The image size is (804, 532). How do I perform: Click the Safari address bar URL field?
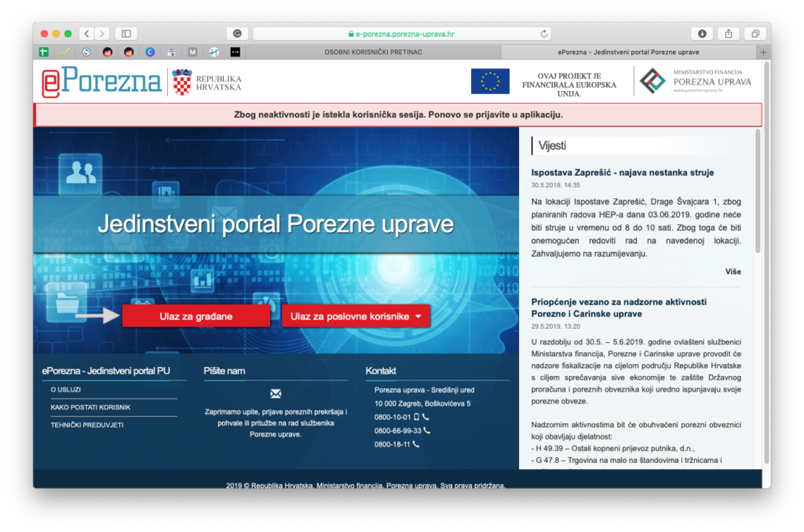click(x=400, y=34)
